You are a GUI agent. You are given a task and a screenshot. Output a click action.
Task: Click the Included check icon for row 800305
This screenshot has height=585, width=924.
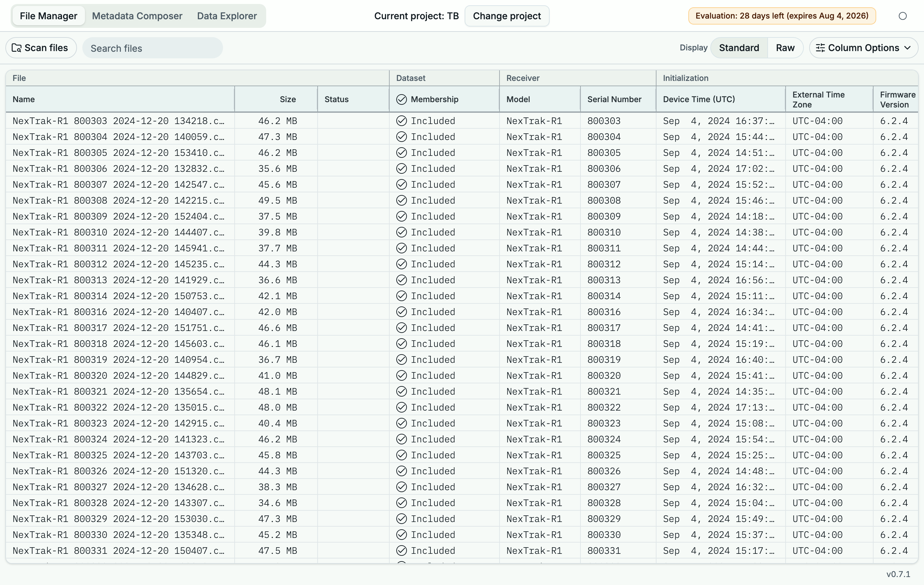tap(401, 153)
